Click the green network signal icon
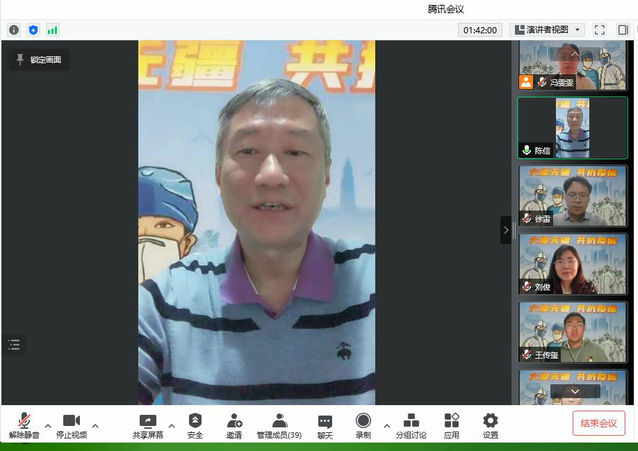The height and width of the screenshot is (451, 638). (x=52, y=30)
